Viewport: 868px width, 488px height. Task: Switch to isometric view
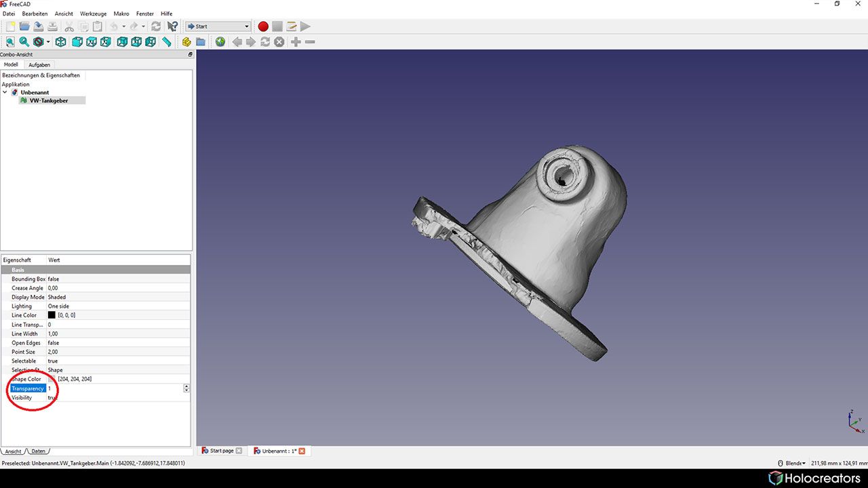(60, 41)
